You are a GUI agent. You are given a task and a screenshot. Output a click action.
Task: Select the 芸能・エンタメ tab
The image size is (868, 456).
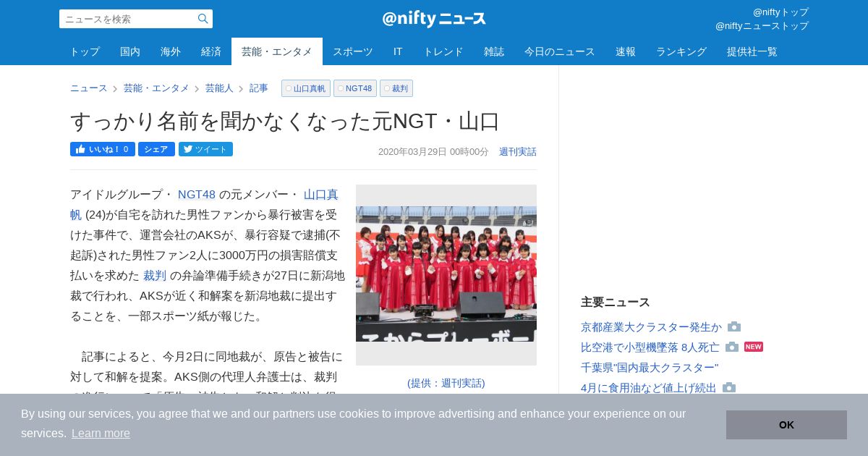[277, 51]
